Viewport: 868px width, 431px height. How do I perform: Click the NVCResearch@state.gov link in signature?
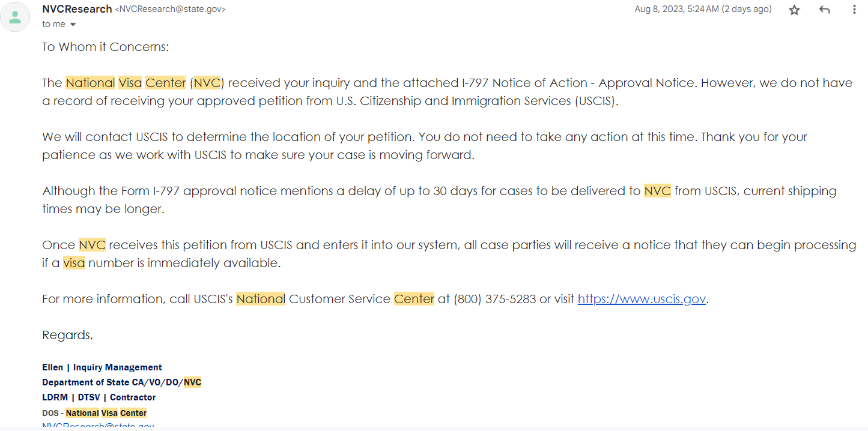click(x=98, y=427)
